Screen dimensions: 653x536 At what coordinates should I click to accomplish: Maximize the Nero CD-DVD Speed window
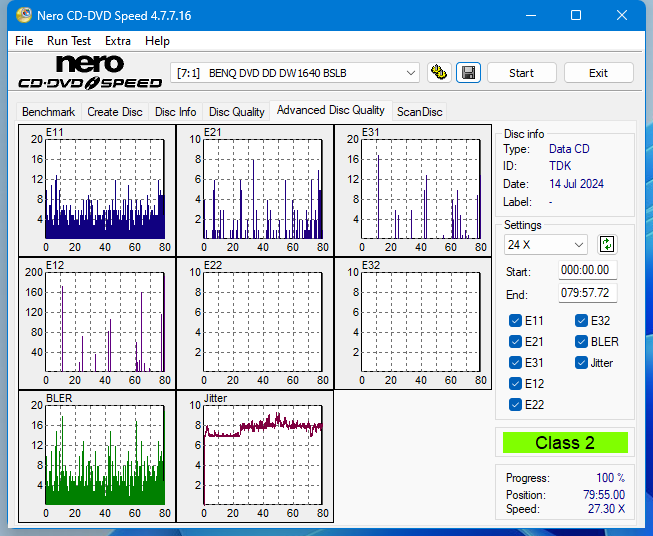coord(576,15)
